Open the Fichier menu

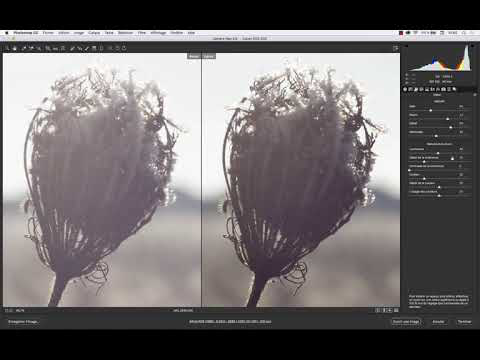point(48,33)
